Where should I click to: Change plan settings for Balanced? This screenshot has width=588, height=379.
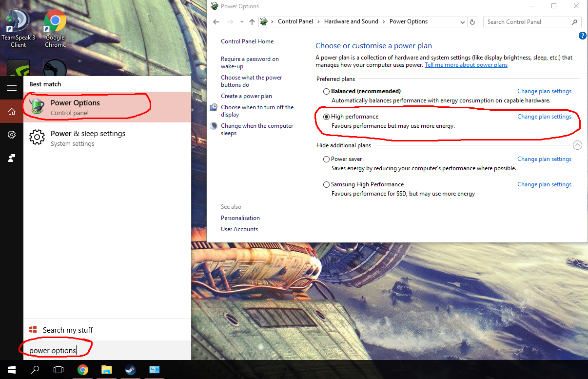544,91
